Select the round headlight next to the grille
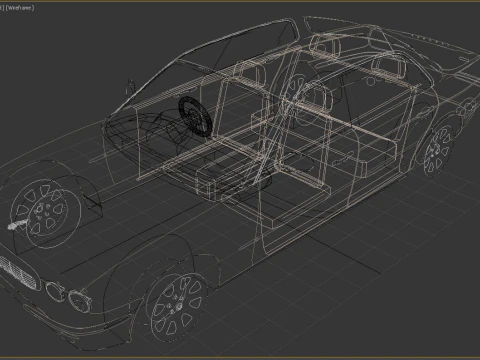Screen dimensions: 480x360 pyautogui.click(x=55, y=291)
